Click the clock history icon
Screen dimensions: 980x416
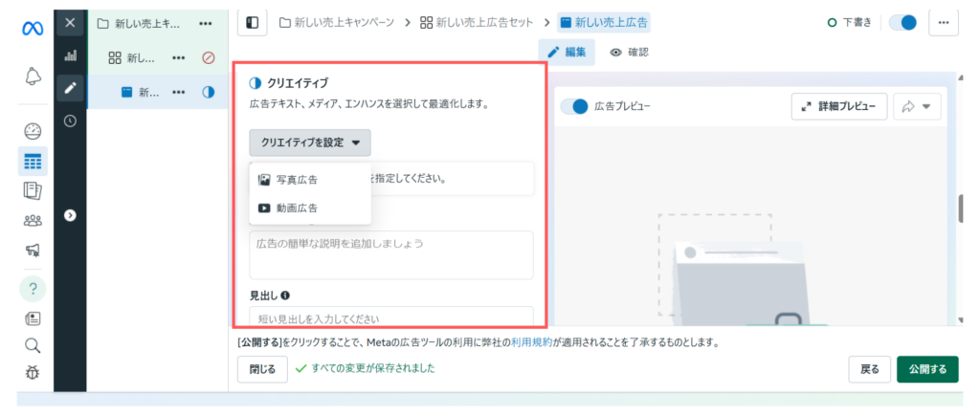(x=70, y=121)
